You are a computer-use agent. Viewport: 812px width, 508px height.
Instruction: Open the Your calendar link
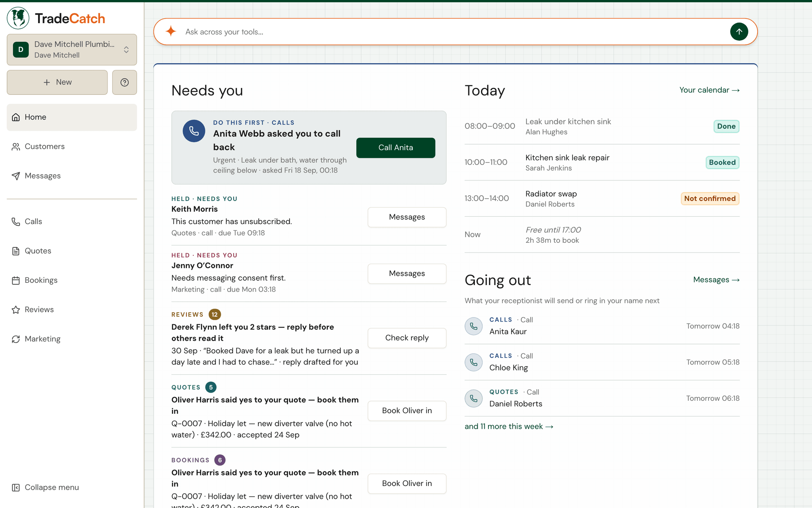click(x=709, y=90)
